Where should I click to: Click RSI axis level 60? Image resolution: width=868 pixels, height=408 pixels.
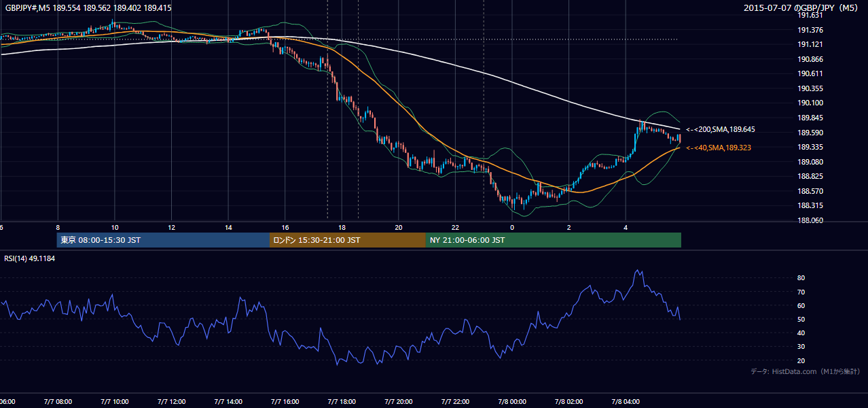pos(801,305)
